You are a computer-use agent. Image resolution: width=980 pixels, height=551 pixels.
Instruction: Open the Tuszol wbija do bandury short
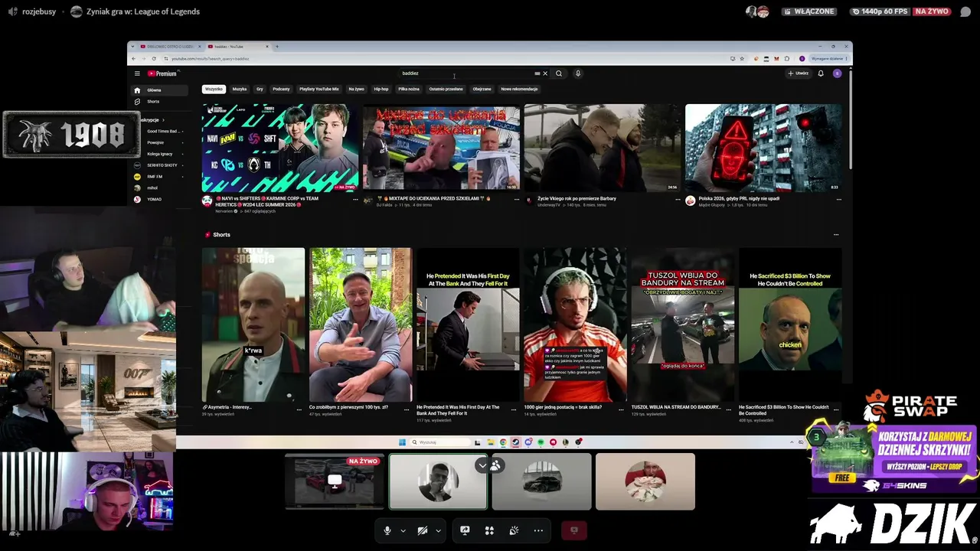(x=682, y=324)
